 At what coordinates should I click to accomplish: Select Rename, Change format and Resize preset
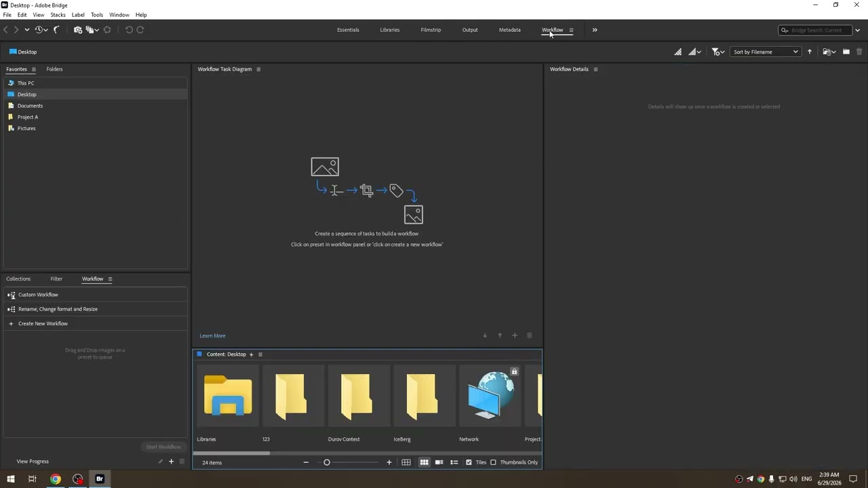pos(95,309)
